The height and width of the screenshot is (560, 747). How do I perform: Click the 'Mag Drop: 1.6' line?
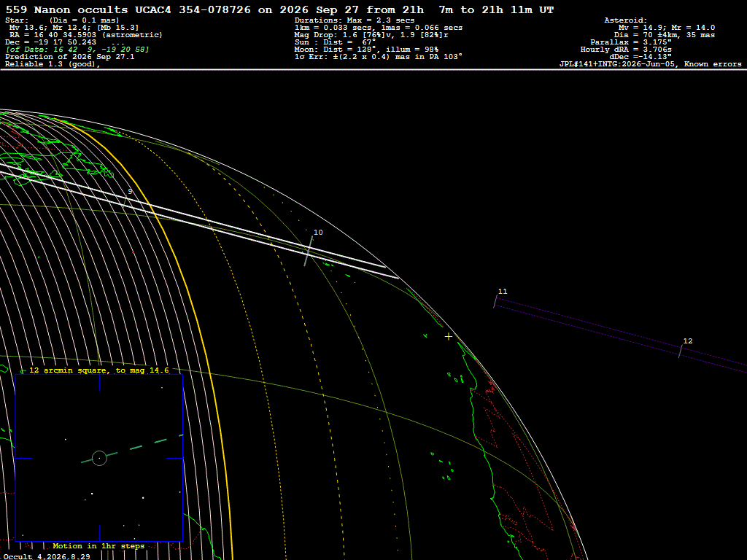(371, 35)
